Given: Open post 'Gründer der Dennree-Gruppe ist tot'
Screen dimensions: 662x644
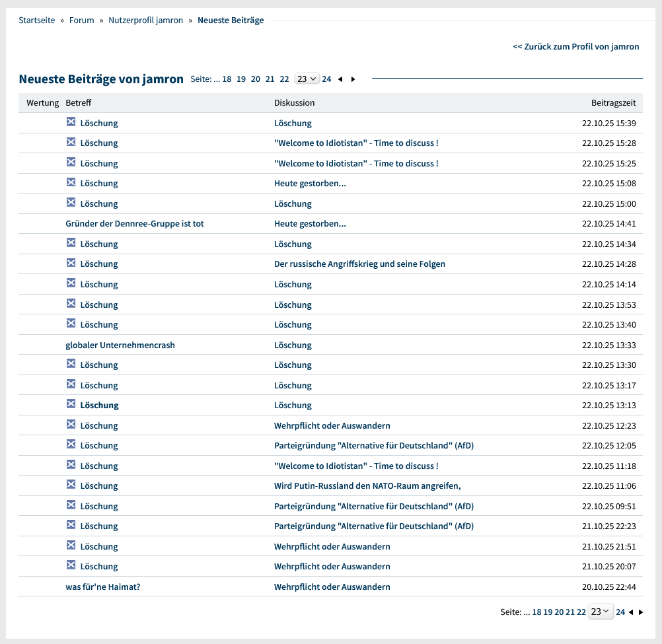Looking at the screenshot, I should (x=135, y=224).
